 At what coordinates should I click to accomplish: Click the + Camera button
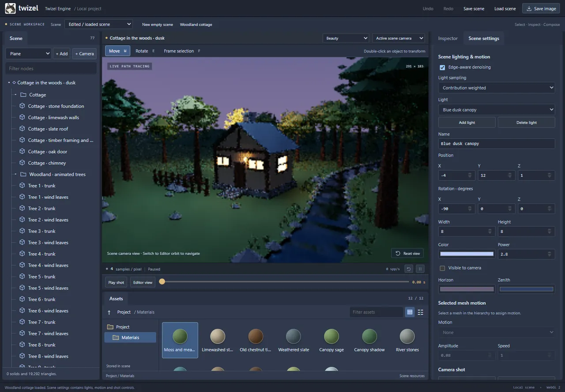coord(84,54)
